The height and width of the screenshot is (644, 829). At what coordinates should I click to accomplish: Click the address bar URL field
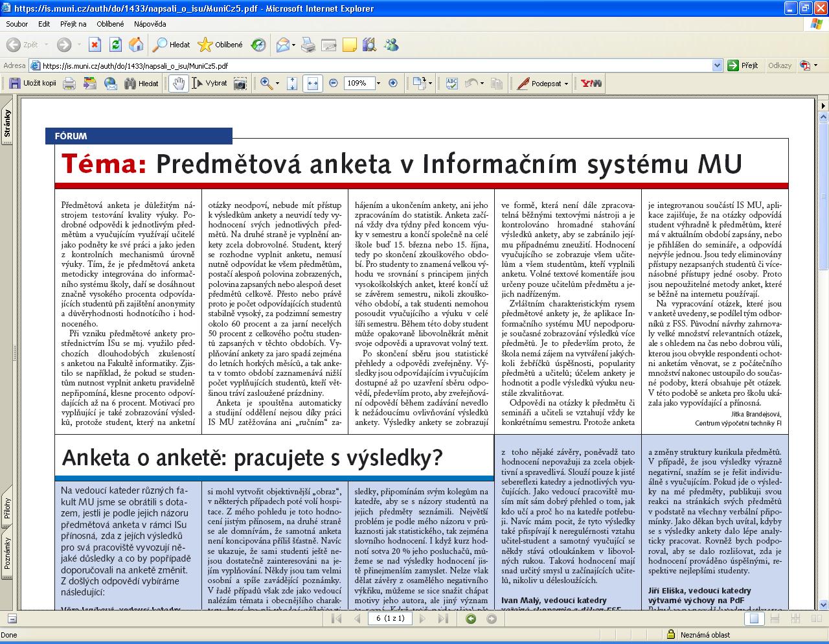376,65
